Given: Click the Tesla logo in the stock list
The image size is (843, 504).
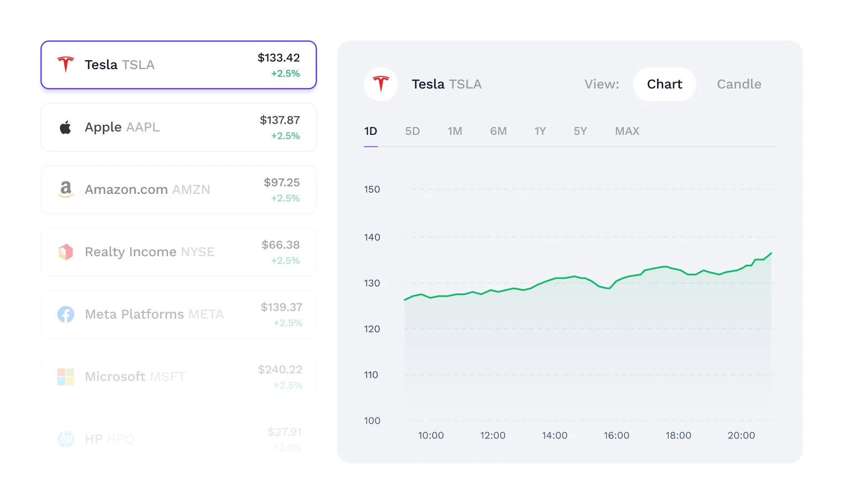Looking at the screenshot, I should tap(66, 65).
